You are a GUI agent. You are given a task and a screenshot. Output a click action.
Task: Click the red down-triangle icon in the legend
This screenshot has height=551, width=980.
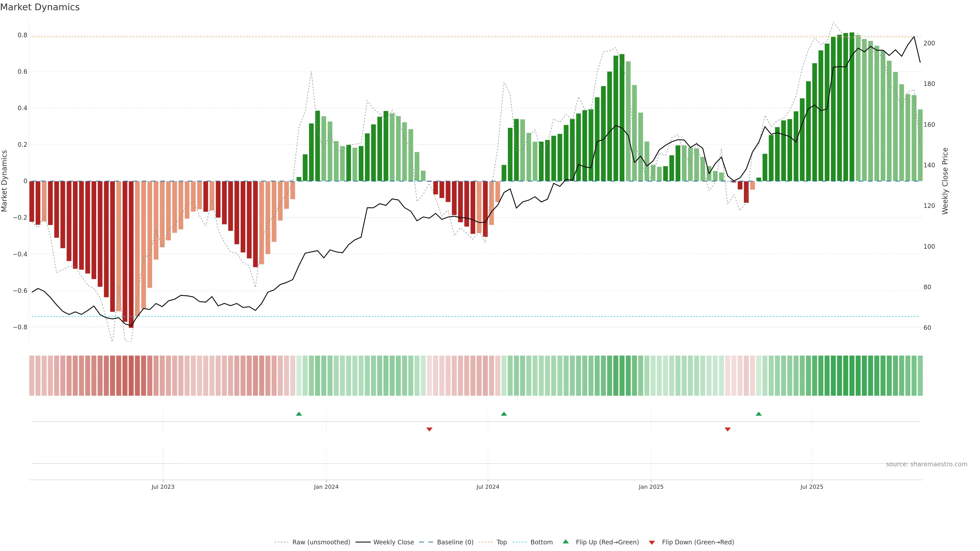click(652, 542)
